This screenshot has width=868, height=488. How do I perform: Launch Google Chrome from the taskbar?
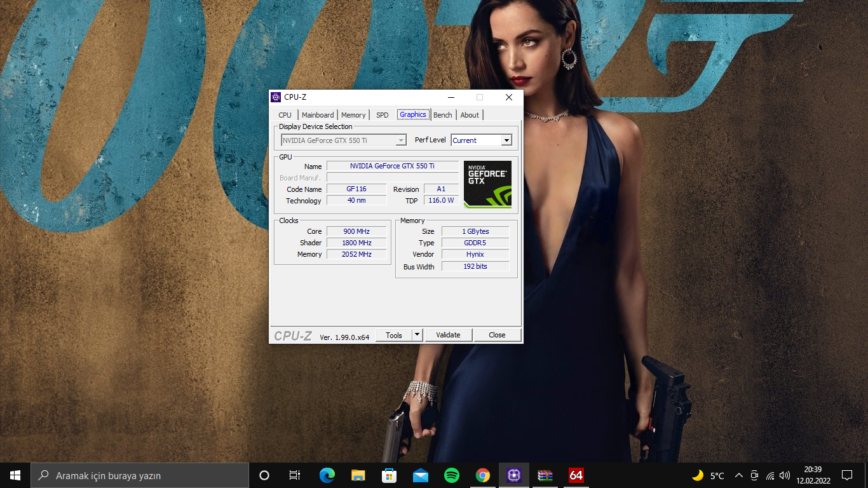coord(483,475)
